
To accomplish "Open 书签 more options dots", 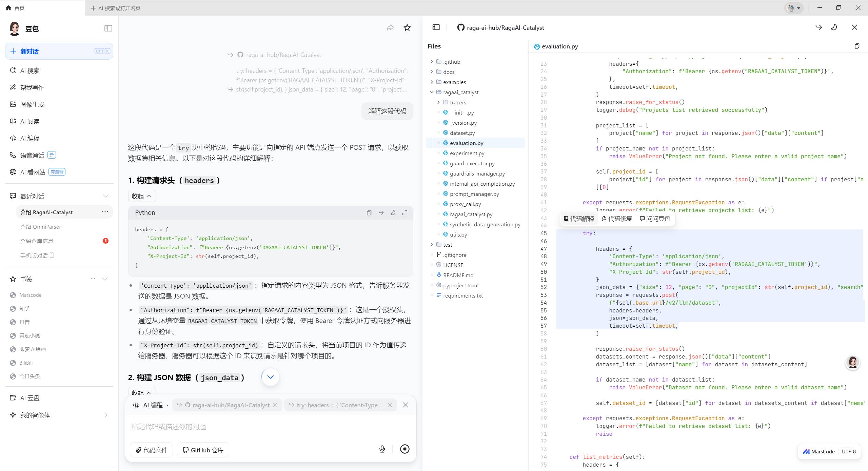I will (93, 279).
